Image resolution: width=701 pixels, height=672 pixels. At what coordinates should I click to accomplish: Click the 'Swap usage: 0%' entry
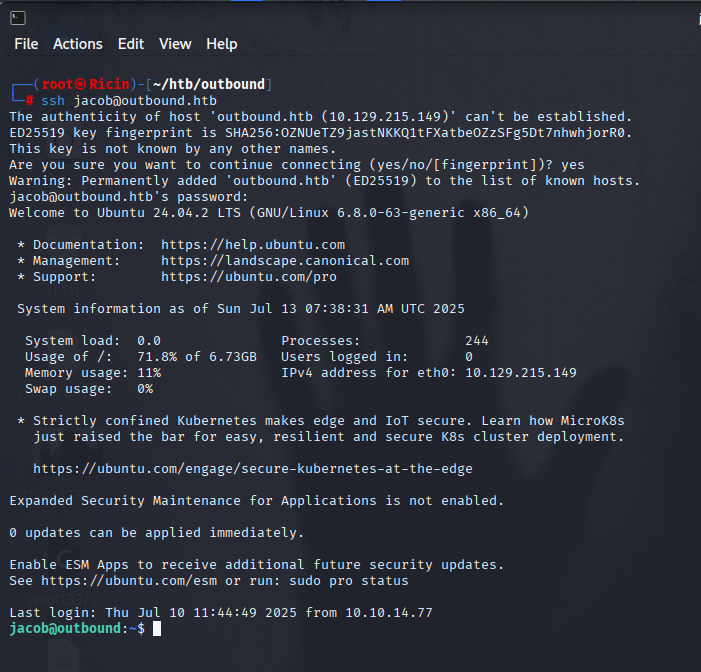(89, 389)
